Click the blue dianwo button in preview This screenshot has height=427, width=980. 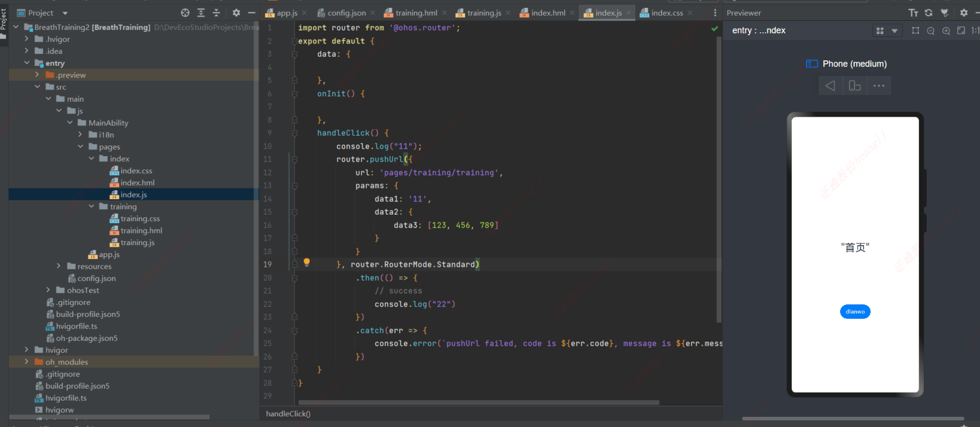(x=855, y=312)
